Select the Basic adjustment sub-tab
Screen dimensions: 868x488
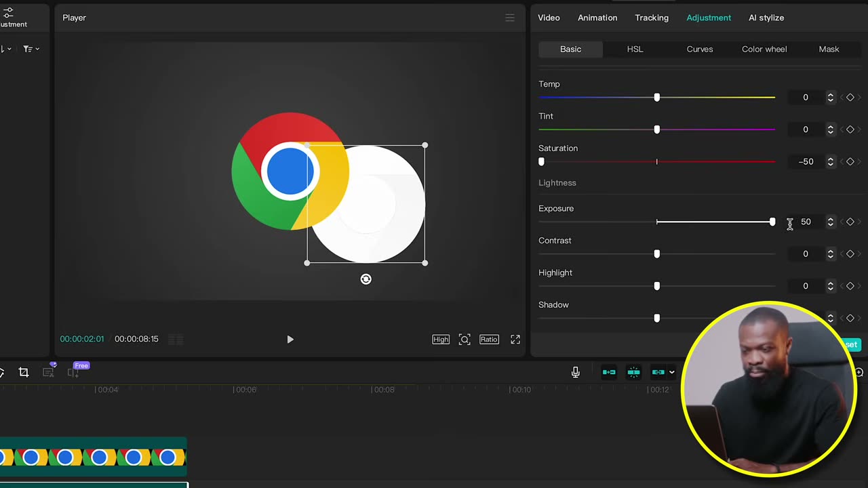[x=570, y=49]
